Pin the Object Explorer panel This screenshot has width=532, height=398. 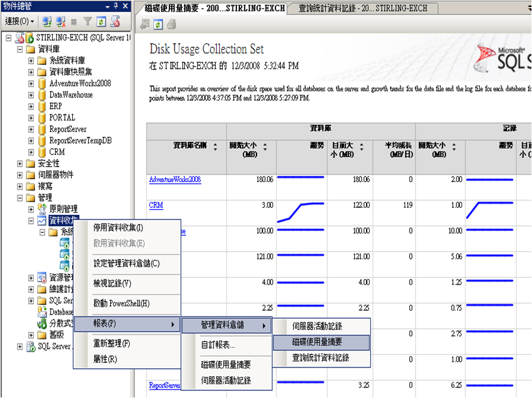click(x=116, y=6)
